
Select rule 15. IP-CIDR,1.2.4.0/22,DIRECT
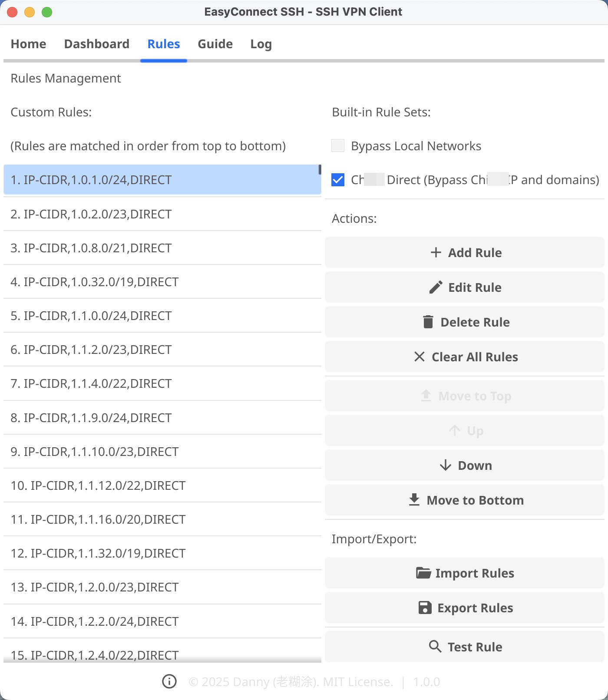[x=162, y=651]
